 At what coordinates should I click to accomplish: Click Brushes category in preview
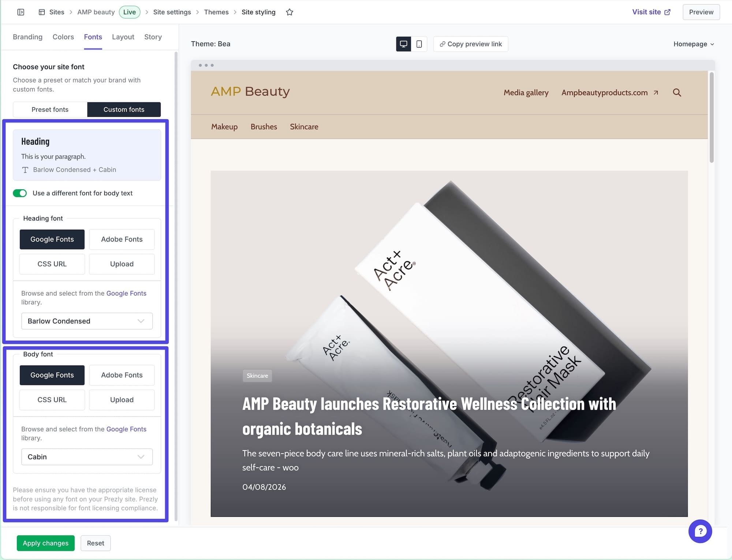click(x=264, y=127)
